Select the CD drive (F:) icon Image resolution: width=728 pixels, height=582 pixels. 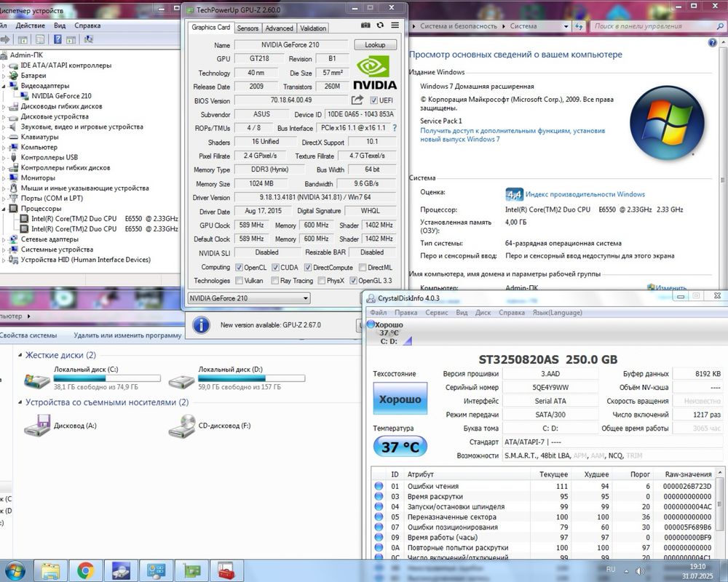point(181,425)
